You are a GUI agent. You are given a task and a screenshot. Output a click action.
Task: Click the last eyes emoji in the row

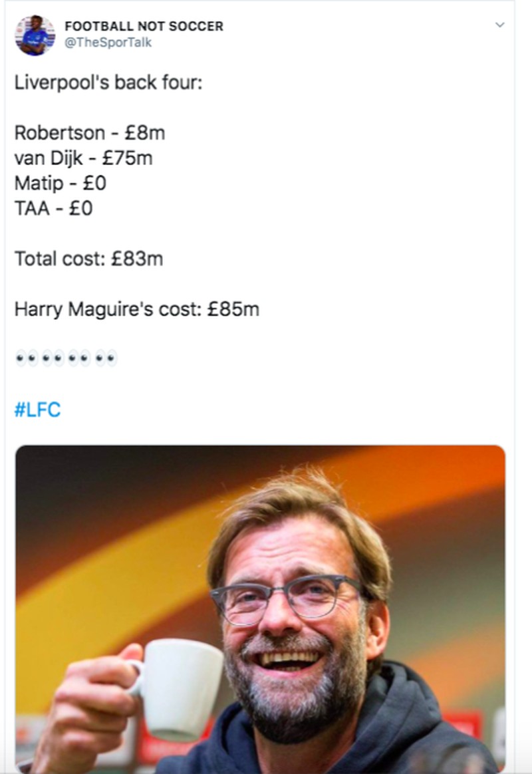(x=106, y=360)
